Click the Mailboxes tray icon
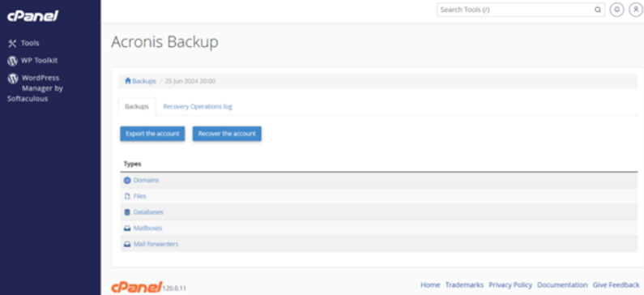Viewport: 644px width, 295px height. (x=127, y=229)
